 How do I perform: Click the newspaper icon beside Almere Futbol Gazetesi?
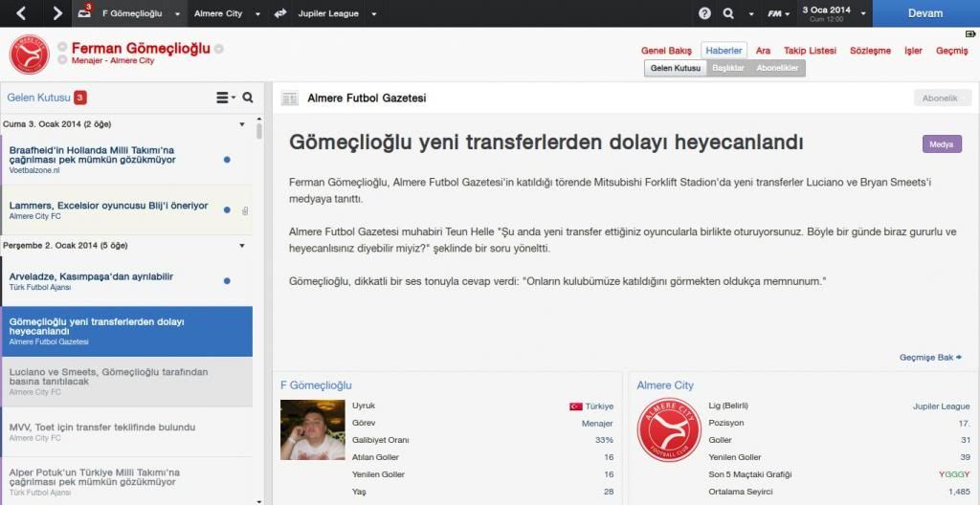(289, 99)
